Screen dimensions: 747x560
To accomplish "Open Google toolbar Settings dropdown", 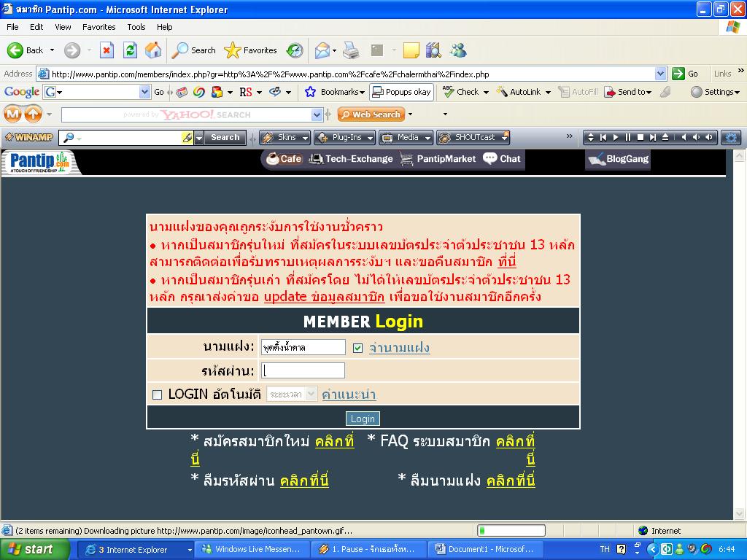I will point(715,92).
